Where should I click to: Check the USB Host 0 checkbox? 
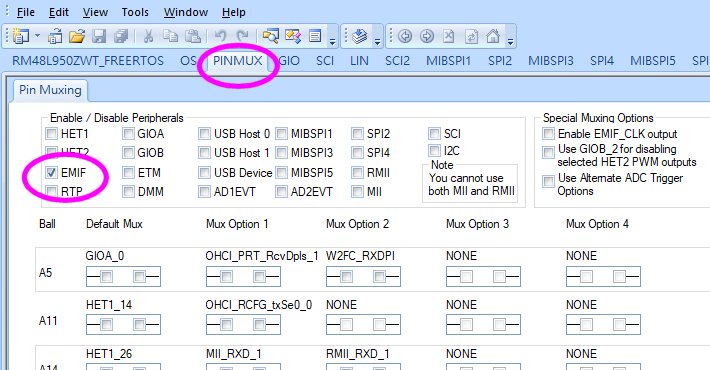point(205,134)
